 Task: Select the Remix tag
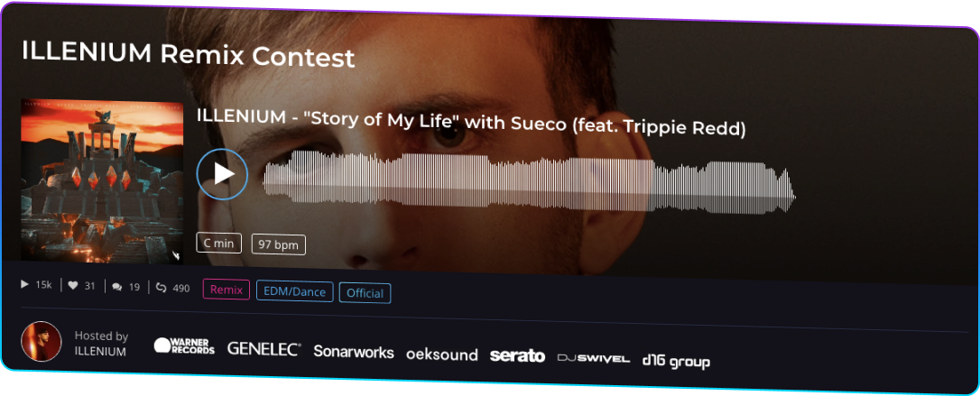pos(227,290)
